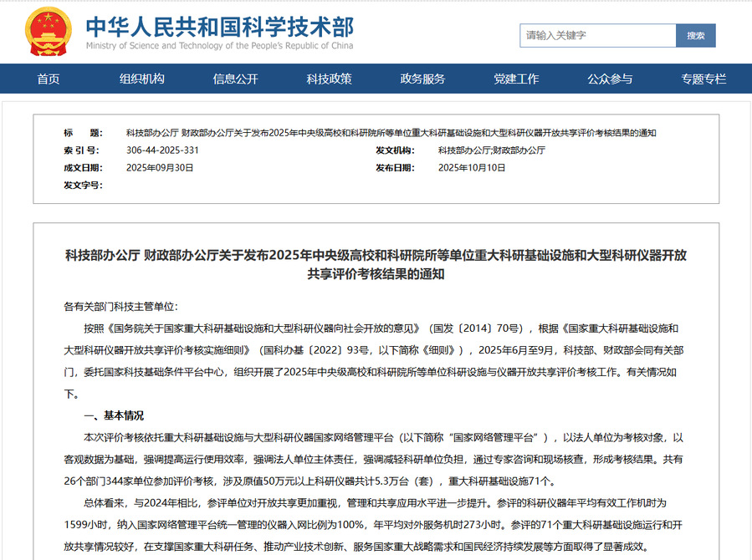Image resolution: width=752 pixels, height=560 pixels.
Task: Open the 党建工作 navigation item
Action: pyautogui.click(x=516, y=79)
